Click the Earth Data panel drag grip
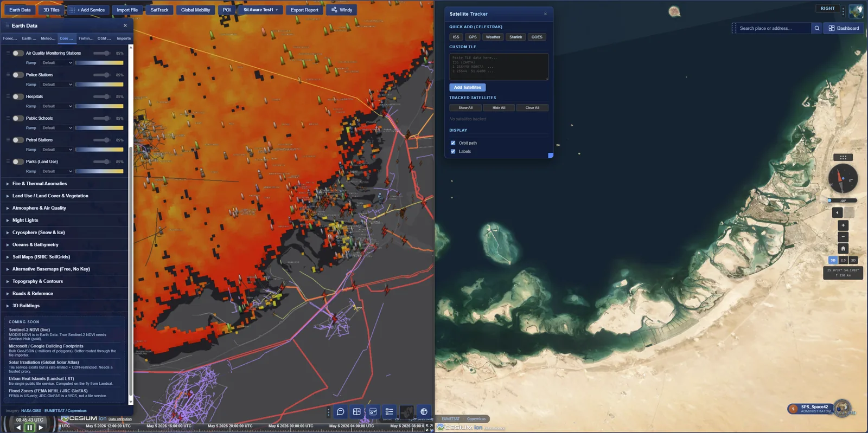This screenshot has height=433, width=868. [x=8, y=25]
